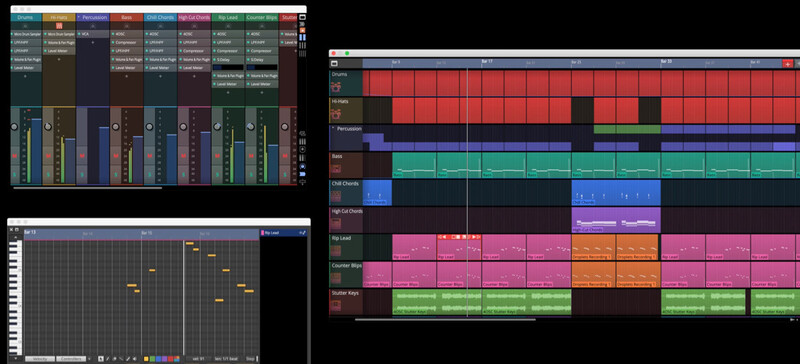Solo the Counter Blips channel in the mixer
800x364 pixels.
(x=251, y=175)
